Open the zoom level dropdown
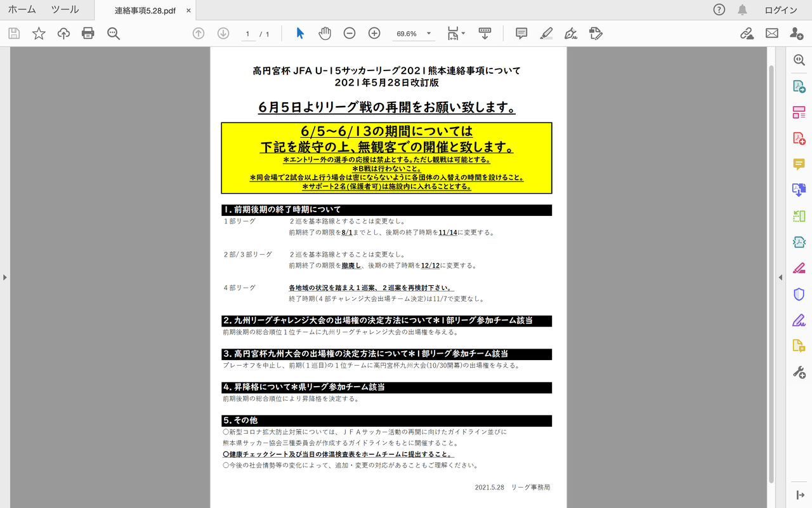Image resolution: width=812 pixels, height=508 pixels. coord(429,34)
